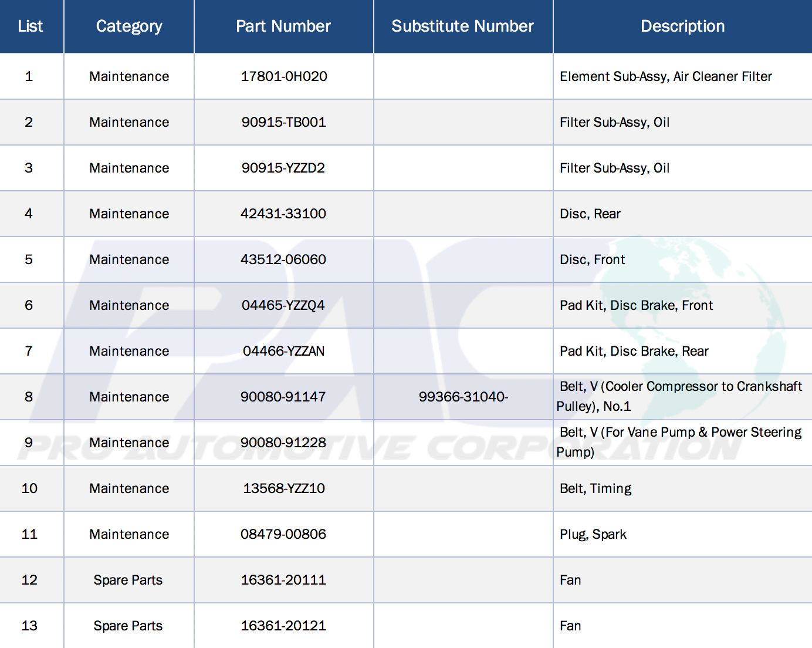Image resolution: width=812 pixels, height=648 pixels.
Task: Select Pad Kit, Disc Brake, Front description
Action: pos(636,305)
